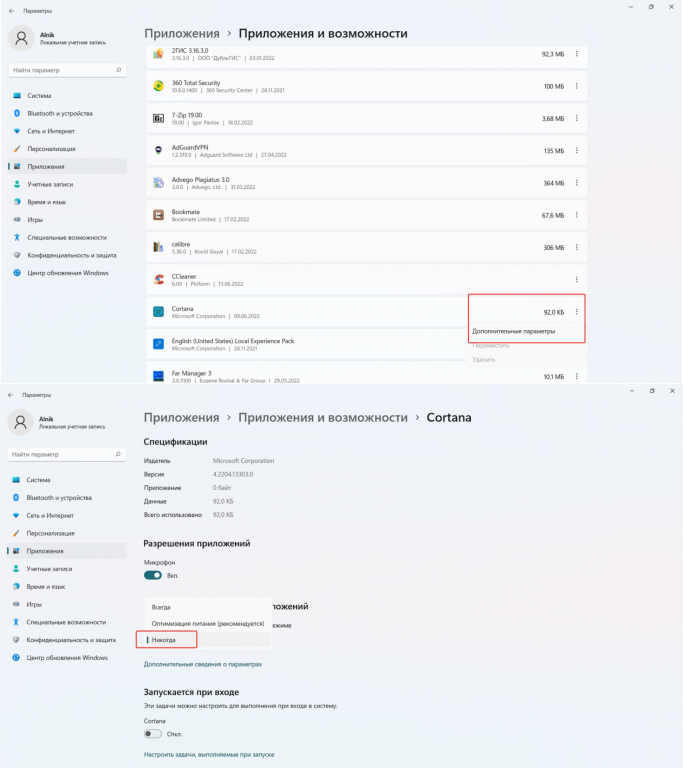Focus Найти параметр search field in Cortana window
The height and width of the screenshot is (768, 683).
click(67, 455)
